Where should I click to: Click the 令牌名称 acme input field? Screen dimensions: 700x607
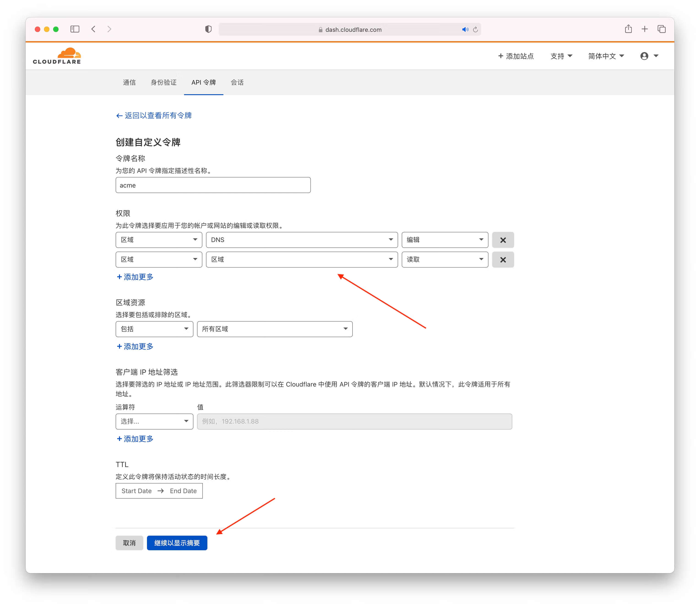[x=213, y=185]
